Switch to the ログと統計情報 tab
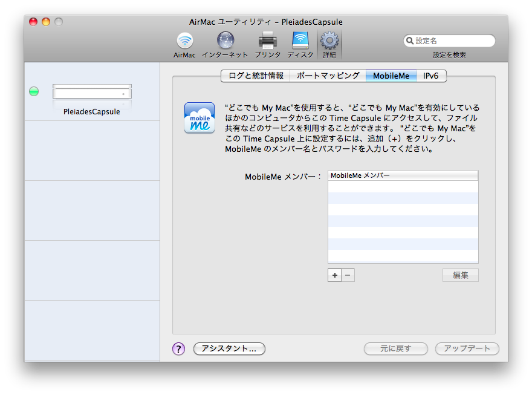The image size is (532, 395). click(256, 76)
